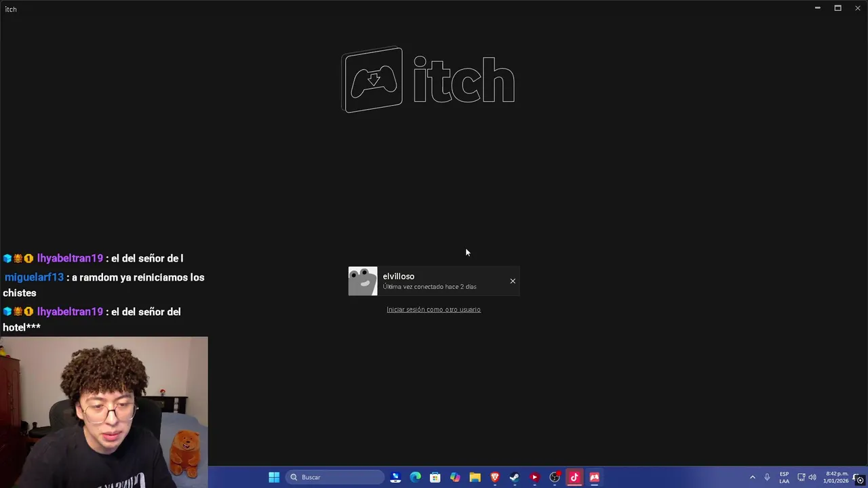
Task: Open Microsoft Edge from the taskbar
Action: [x=416, y=477]
